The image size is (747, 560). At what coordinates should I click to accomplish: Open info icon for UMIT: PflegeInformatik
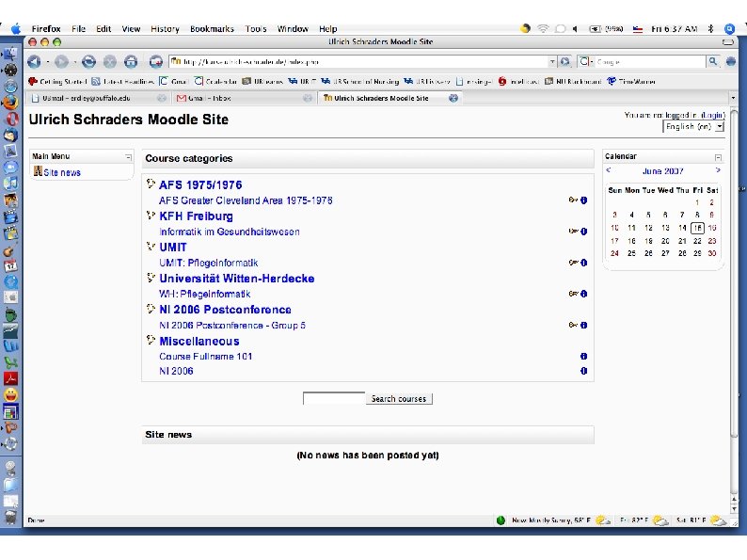click(583, 263)
